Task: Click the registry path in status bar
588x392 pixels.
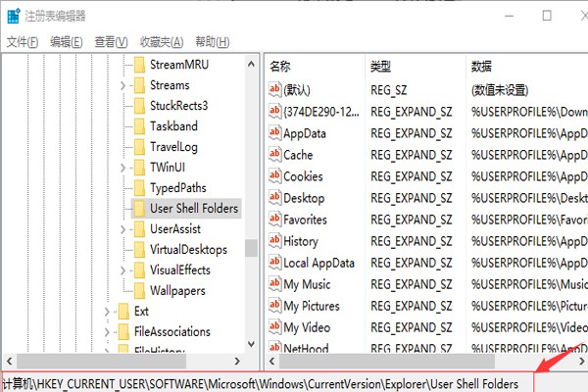Action: (x=261, y=384)
